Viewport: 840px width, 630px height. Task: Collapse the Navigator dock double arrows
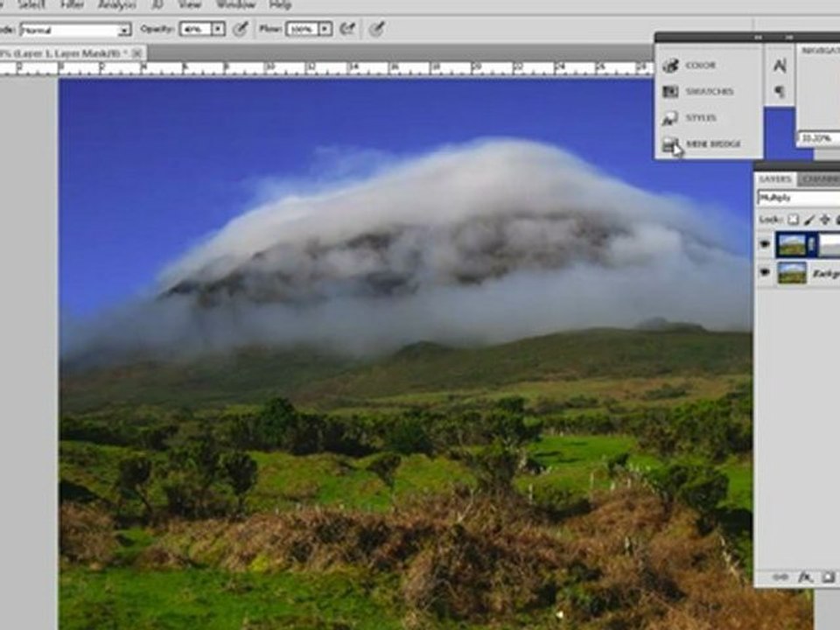(x=789, y=37)
